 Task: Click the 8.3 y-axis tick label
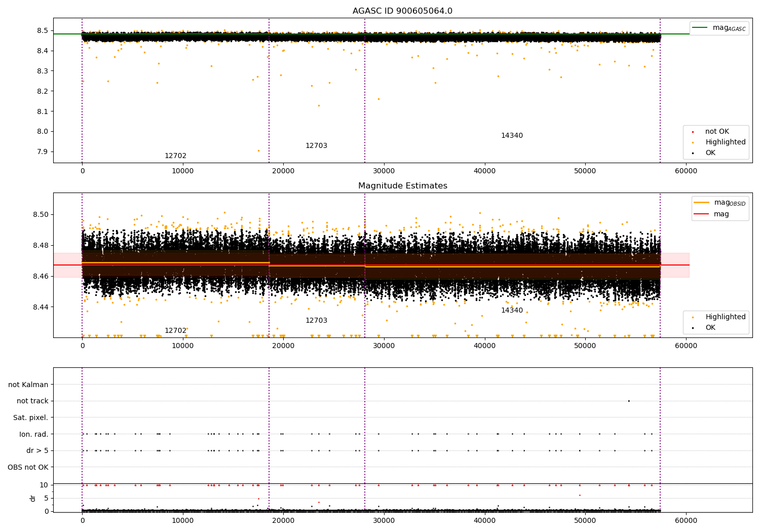[43, 71]
